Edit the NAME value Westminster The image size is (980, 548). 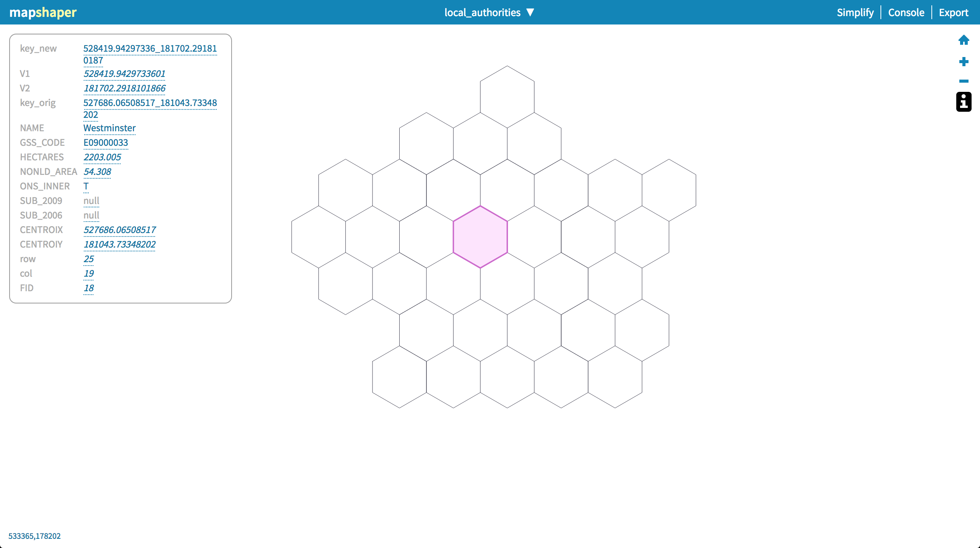109,128
